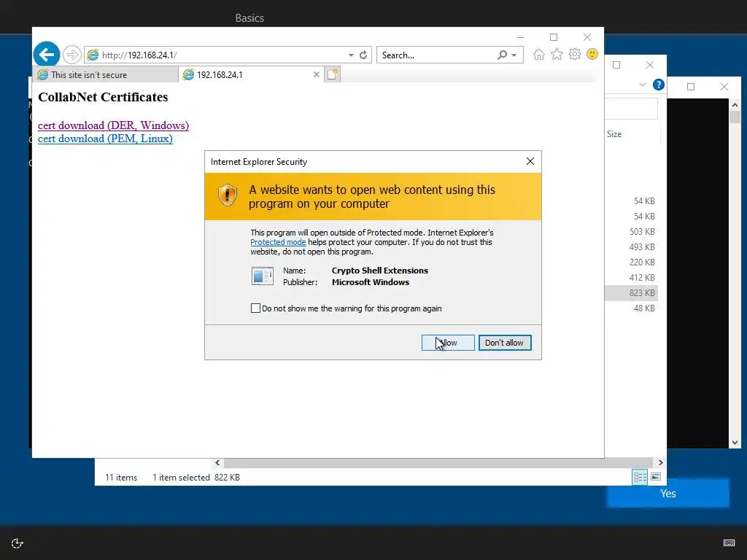Click the console window scroll up arrow
Image resolution: width=747 pixels, height=560 pixels.
coord(735,105)
